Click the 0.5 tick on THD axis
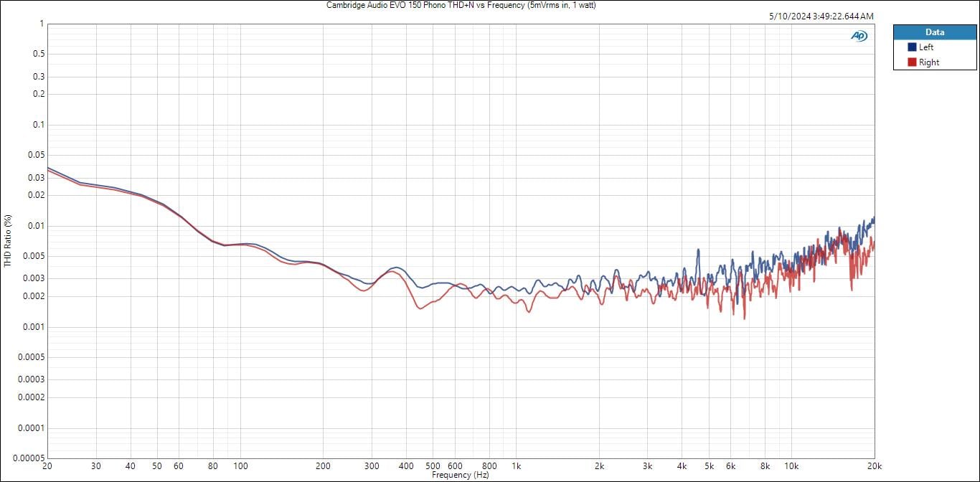Screen dimensions: 980x482 (37, 54)
